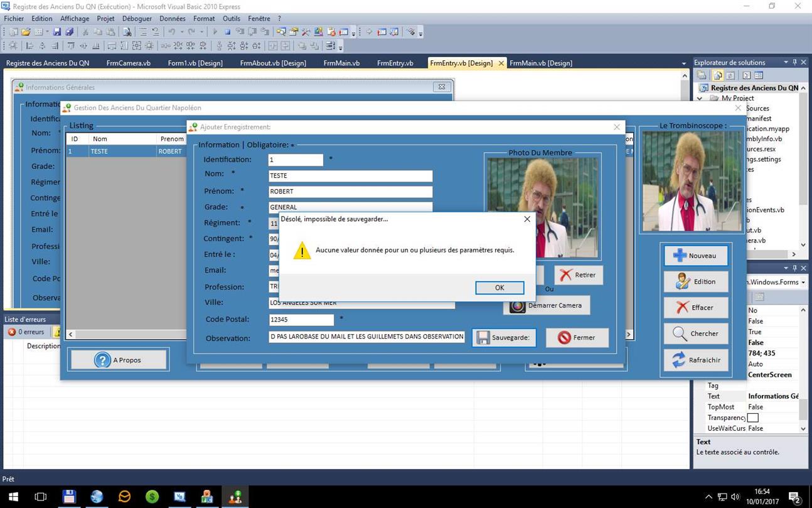This screenshot has width=812, height=508.
Task: Open the Outils menu
Action: pyautogui.click(x=232, y=19)
